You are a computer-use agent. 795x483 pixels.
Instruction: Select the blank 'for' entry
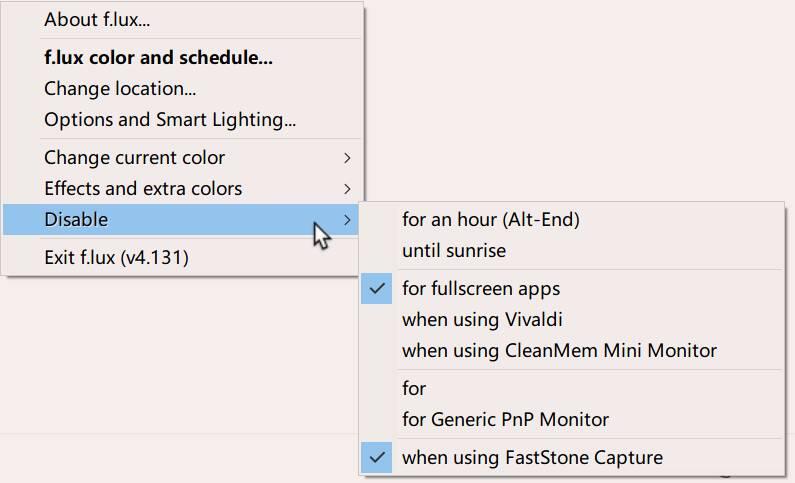coord(414,389)
